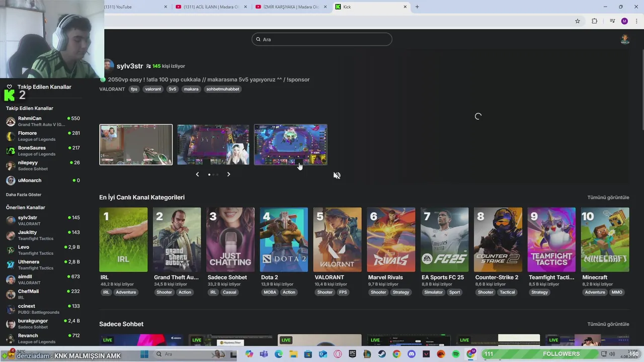Go to previous featured stream carousel arrow
The width and height of the screenshot is (644, 362).
point(197,174)
